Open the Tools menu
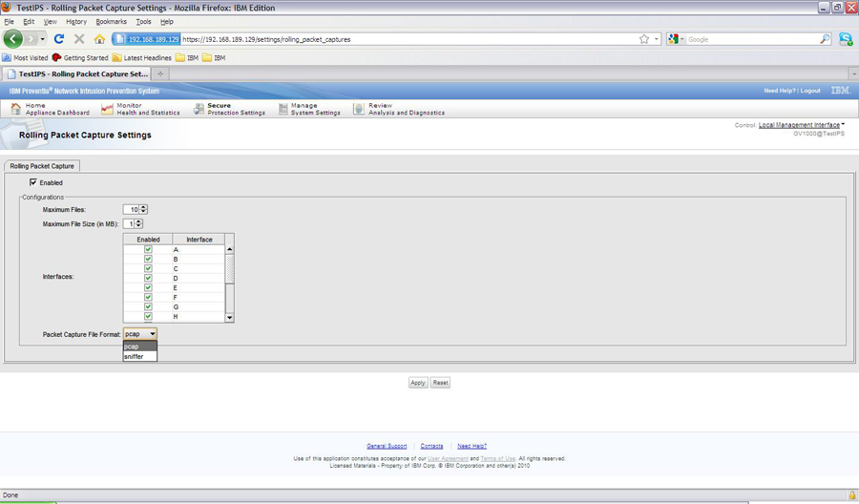Image resolution: width=859 pixels, height=504 pixels. [143, 21]
